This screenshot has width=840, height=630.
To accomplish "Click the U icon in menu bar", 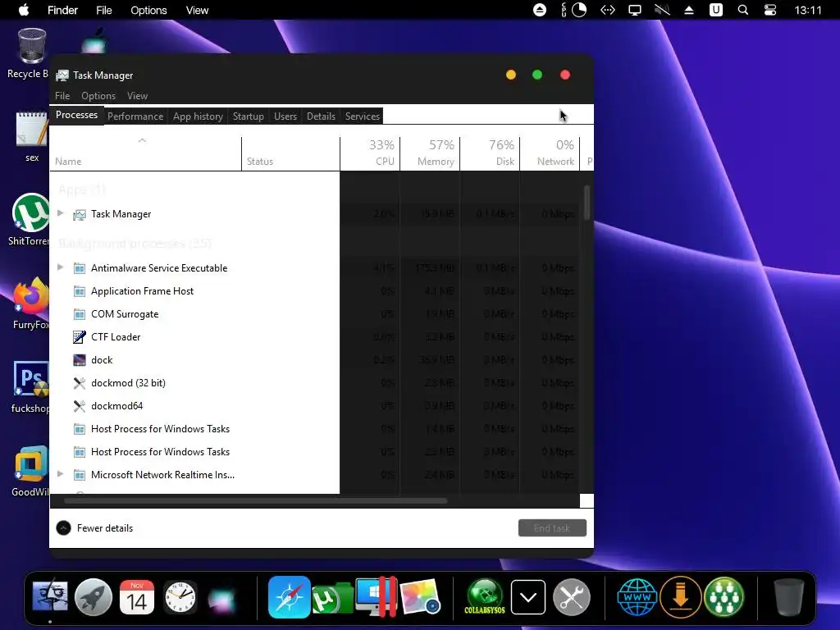I will (x=716, y=10).
